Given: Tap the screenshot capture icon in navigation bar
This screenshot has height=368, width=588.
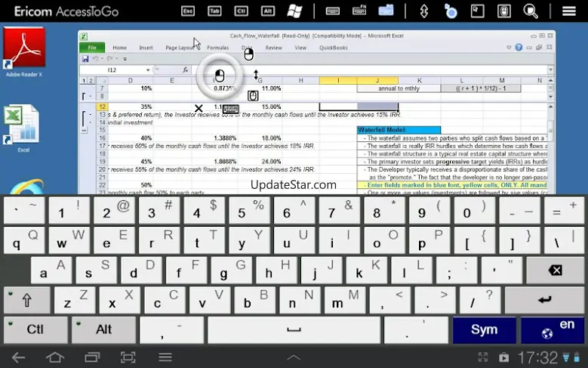Looking at the screenshot, I should click(x=128, y=357).
